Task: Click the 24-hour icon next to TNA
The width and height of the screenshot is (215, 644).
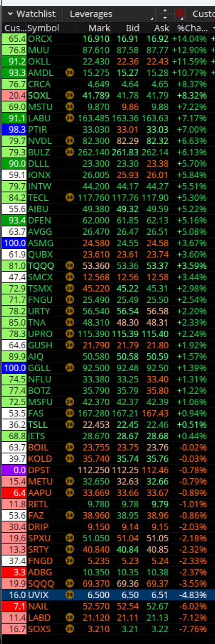Action: [x=70, y=323]
